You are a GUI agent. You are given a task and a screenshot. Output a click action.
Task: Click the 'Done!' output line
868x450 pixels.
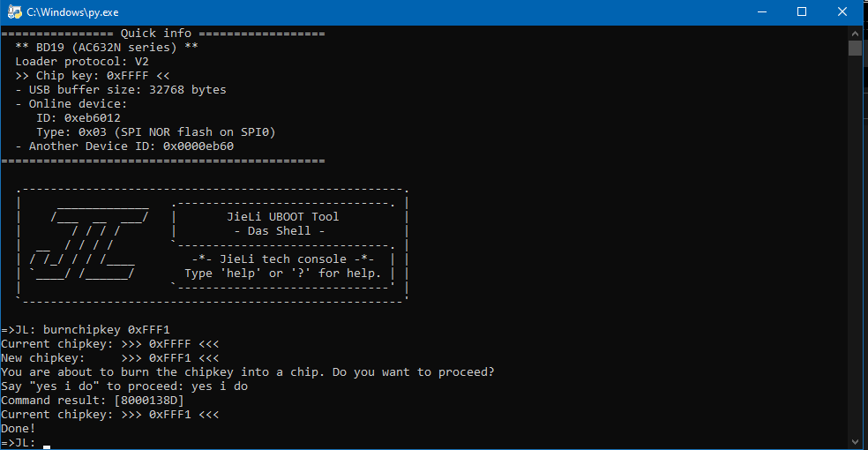pos(19,429)
